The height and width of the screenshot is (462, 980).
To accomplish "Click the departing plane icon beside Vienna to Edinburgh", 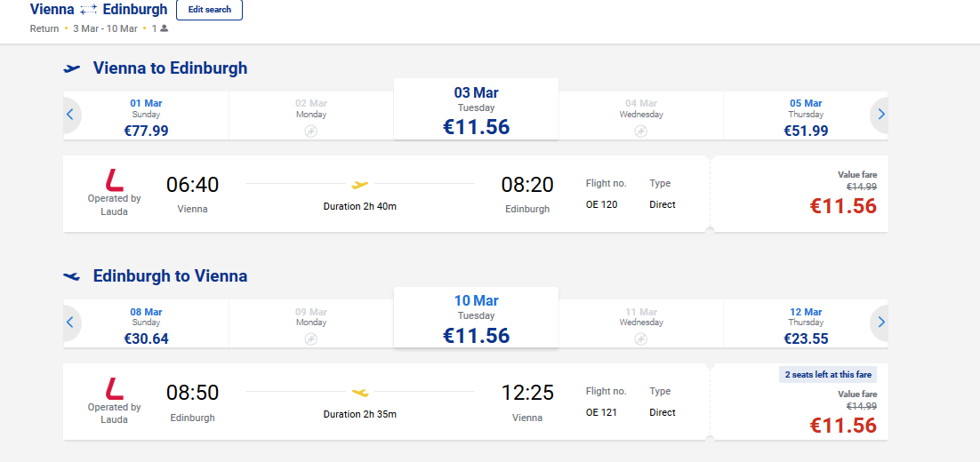I will click(72, 68).
